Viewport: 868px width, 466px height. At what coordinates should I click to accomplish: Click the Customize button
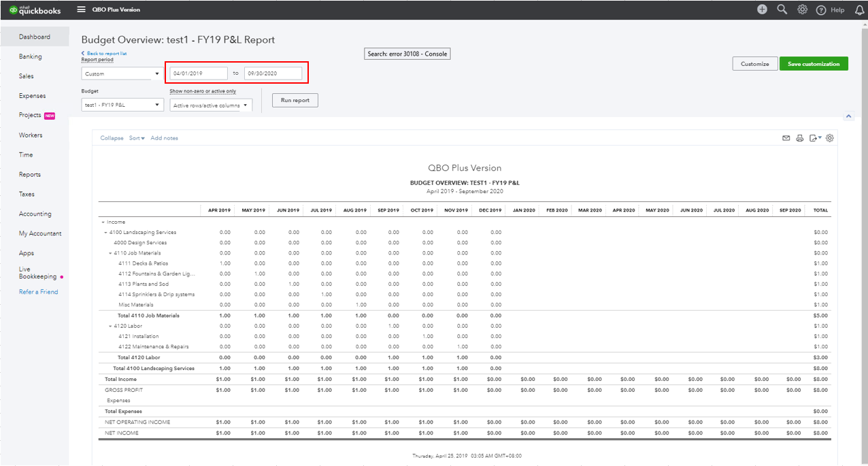click(754, 64)
